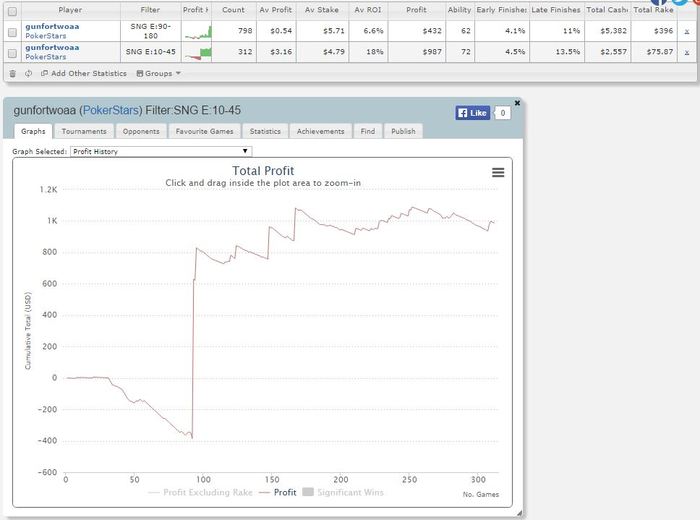The width and height of the screenshot is (700, 520).
Task: Open gunfortwoaa link in SNG E:10-45 row
Action: (x=52, y=47)
